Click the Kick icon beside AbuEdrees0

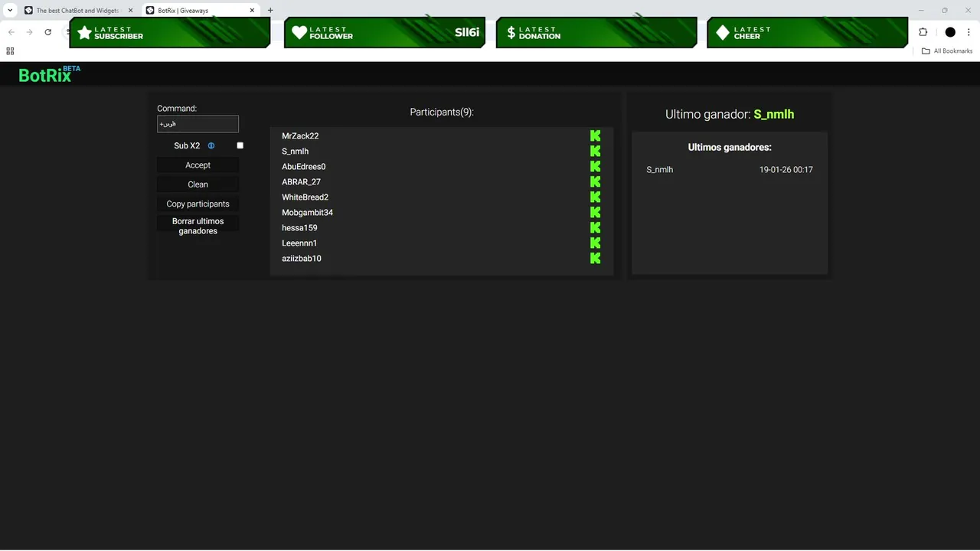pyautogui.click(x=595, y=166)
